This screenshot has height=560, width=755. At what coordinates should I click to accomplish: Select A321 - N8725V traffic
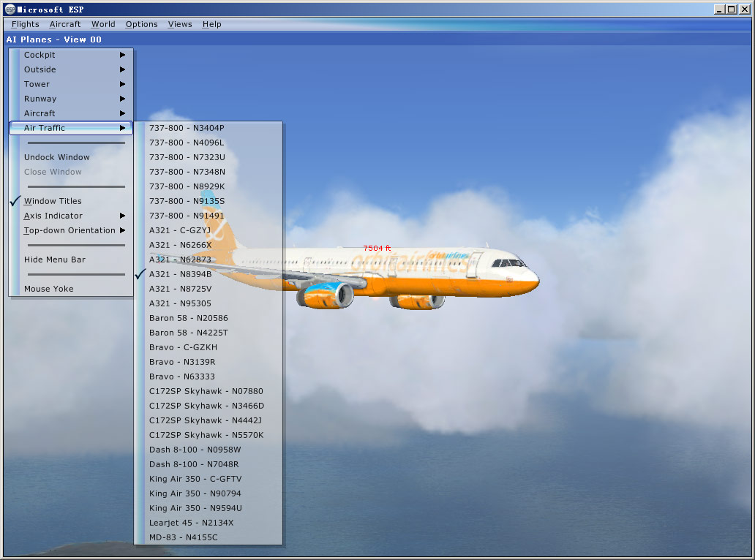(208, 289)
